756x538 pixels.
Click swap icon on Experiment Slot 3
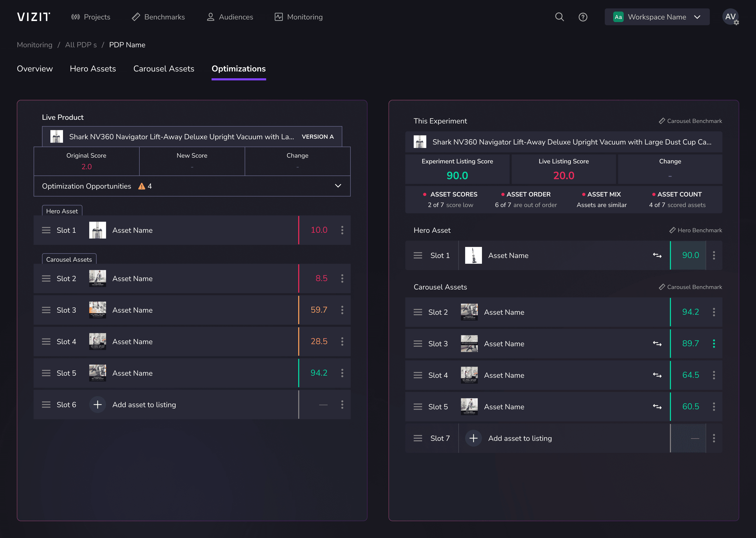click(x=657, y=344)
